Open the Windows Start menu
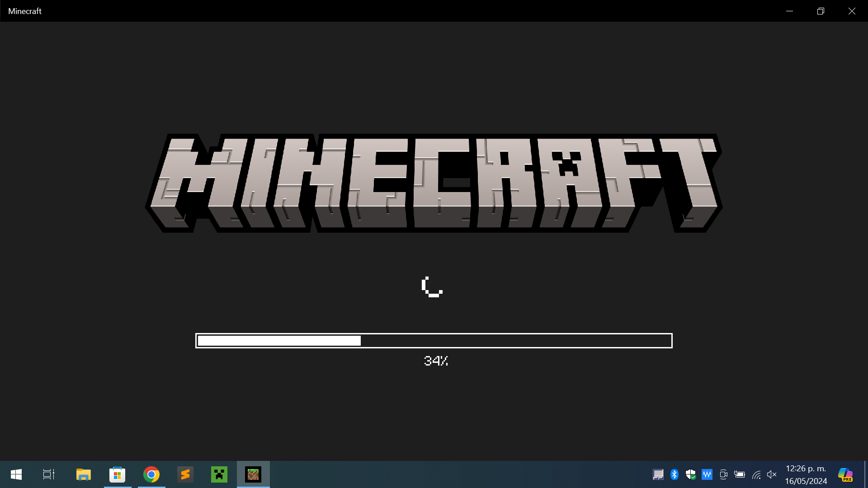This screenshot has height=488, width=868. click(x=16, y=474)
